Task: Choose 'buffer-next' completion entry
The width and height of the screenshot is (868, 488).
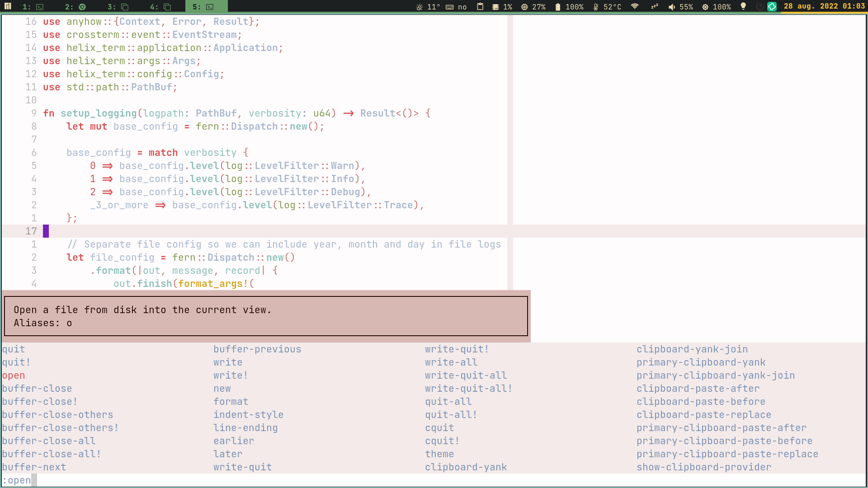Action: click(x=34, y=467)
